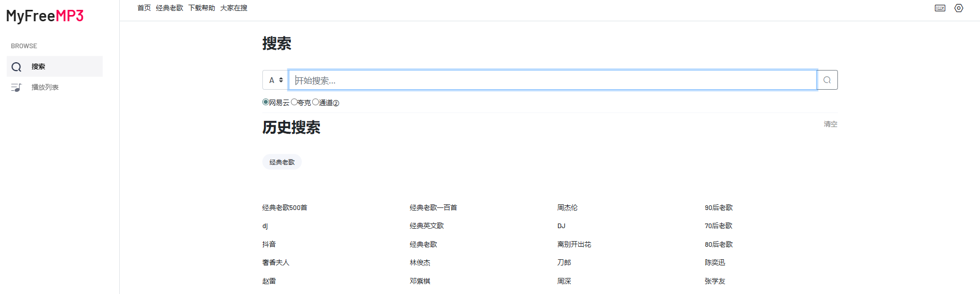The width and height of the screenshot is (980, 294).
Task: Search for 周杰伦 from suggestions
Action: pos(567,207)
